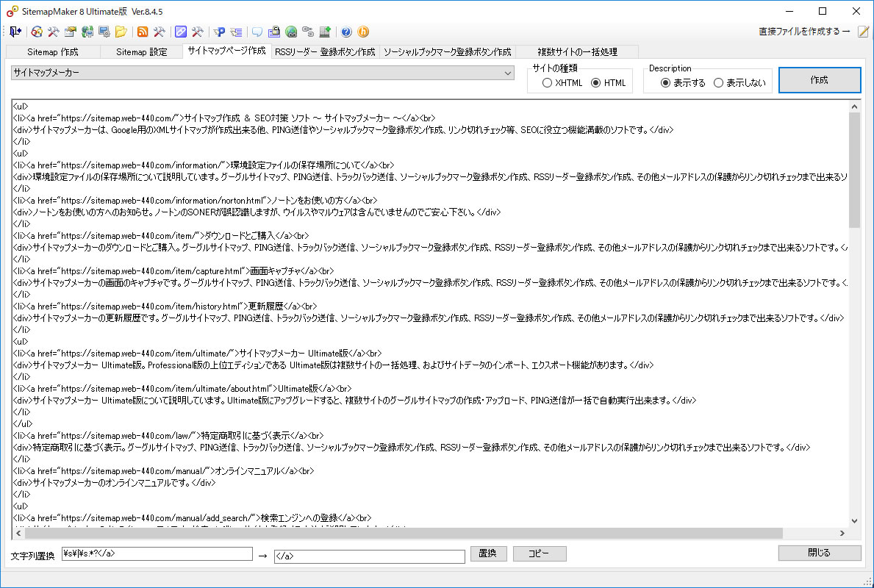Click the 閉じる close button
Screen dimensions: 874x588
pos(820,553)
